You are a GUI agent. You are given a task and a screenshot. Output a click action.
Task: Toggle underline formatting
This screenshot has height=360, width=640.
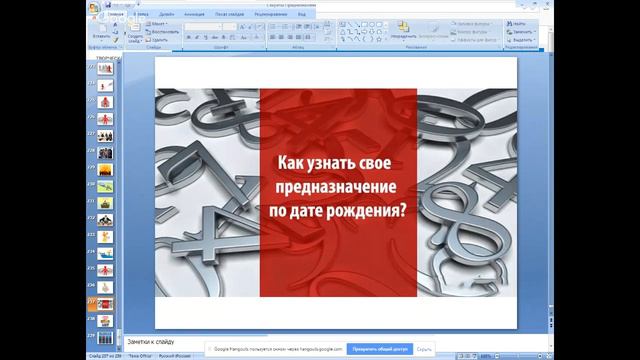(206, 37)
